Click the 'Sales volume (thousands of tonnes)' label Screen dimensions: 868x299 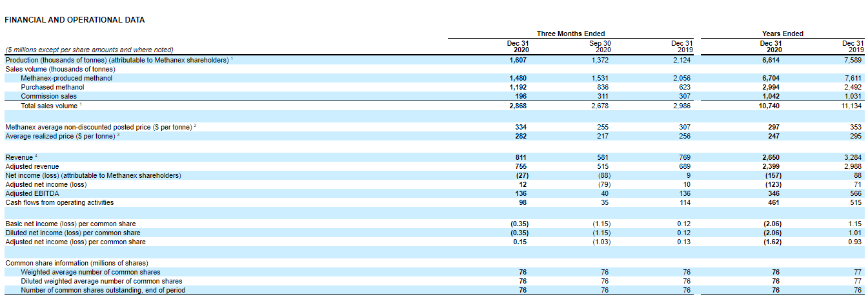(x=60, y=69)
